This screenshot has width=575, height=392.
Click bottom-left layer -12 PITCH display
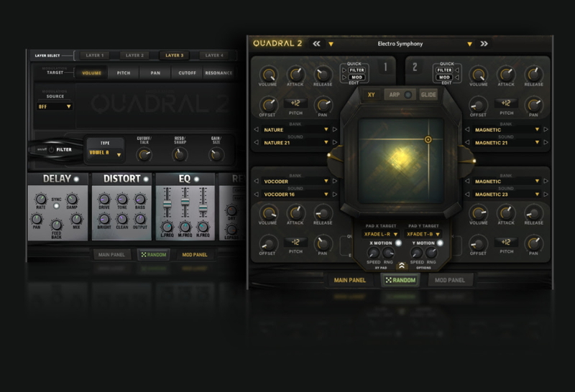pyautogui.click(x=295, y=242)
